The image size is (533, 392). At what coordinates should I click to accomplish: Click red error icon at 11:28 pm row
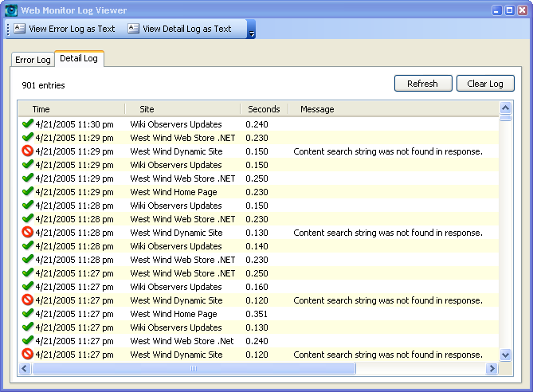pos(28,233)
